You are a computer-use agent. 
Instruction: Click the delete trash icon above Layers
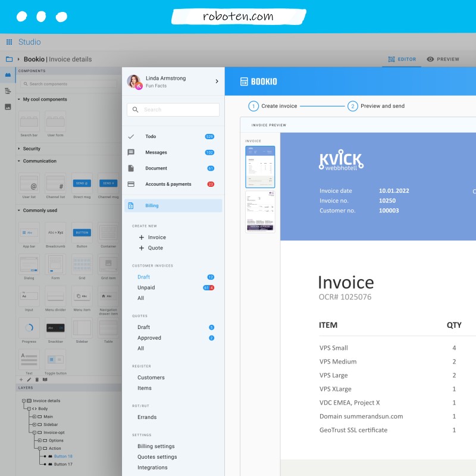[x=37, y=380]
